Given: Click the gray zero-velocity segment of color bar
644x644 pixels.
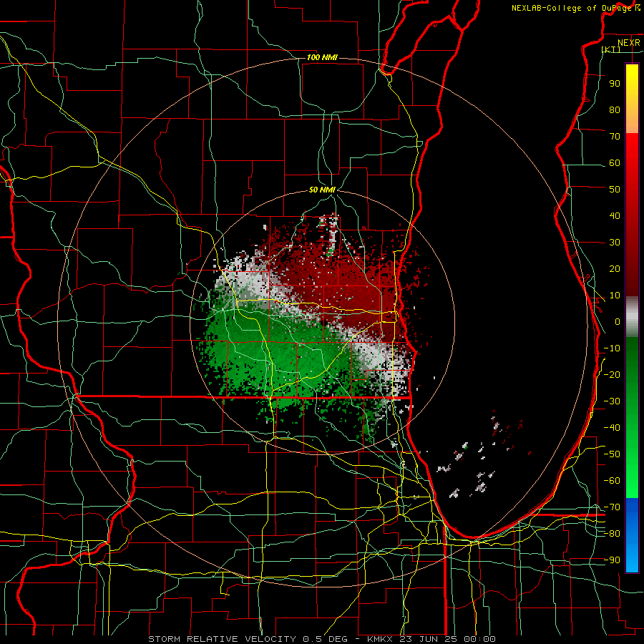Looking at the screenshot, I should click(632, 317).
